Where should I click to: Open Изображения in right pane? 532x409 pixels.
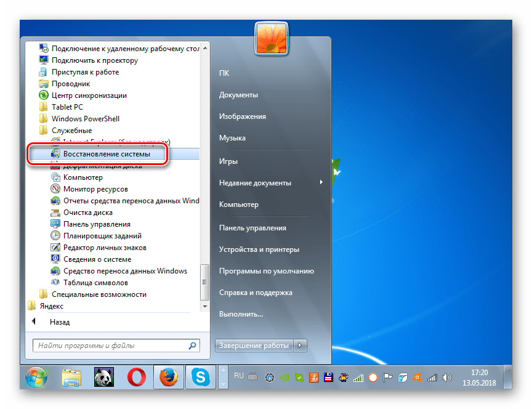tap(243, 116)
